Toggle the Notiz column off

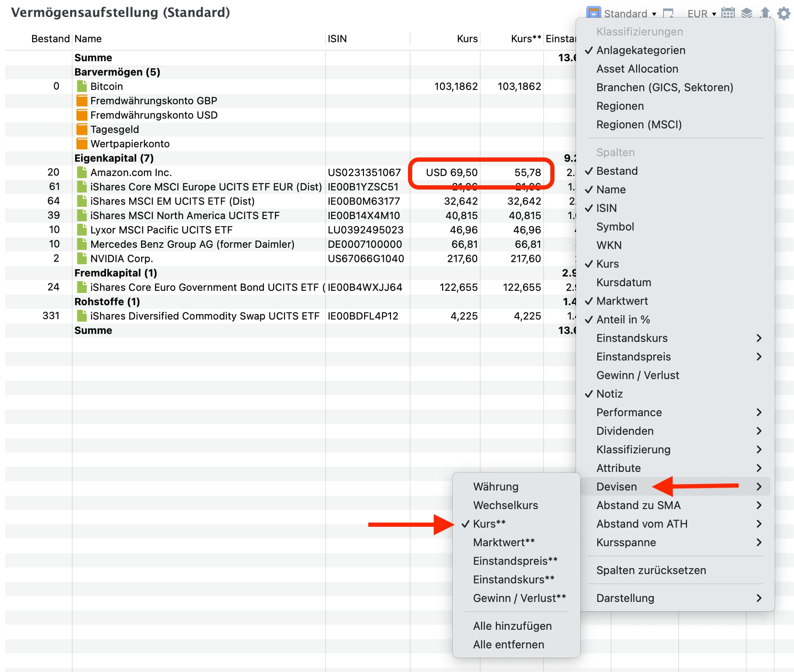point(675,394)
